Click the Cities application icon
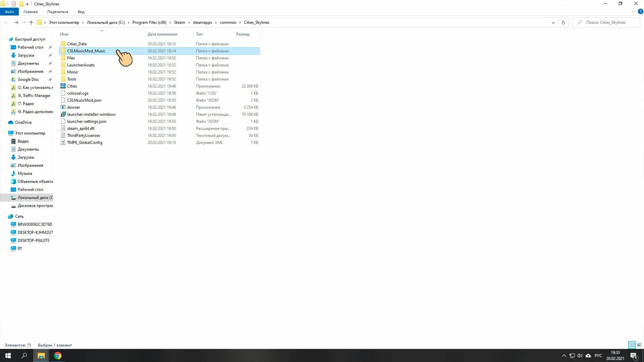 (63, 86)
